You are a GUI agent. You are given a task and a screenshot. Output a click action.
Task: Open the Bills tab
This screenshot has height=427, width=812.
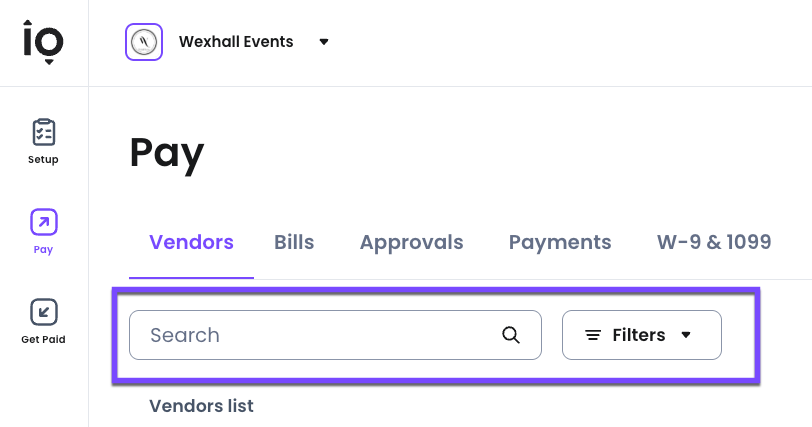294,242
